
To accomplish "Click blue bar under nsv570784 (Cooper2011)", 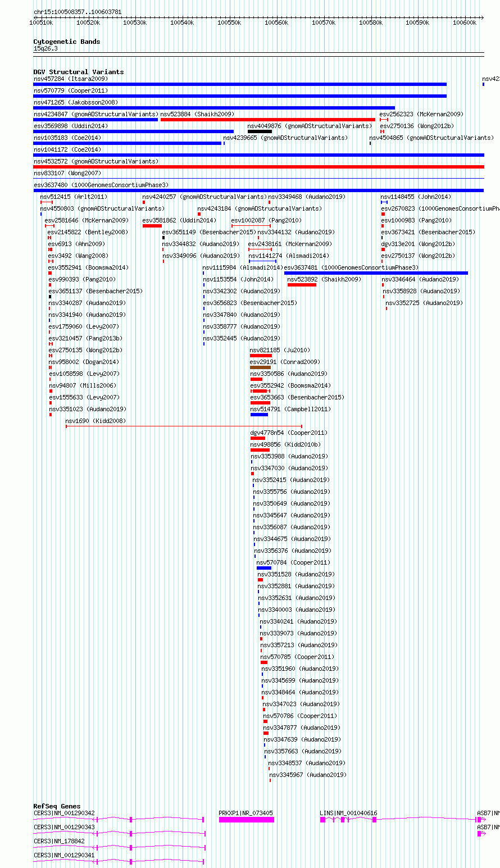I will tap(264, 568).
